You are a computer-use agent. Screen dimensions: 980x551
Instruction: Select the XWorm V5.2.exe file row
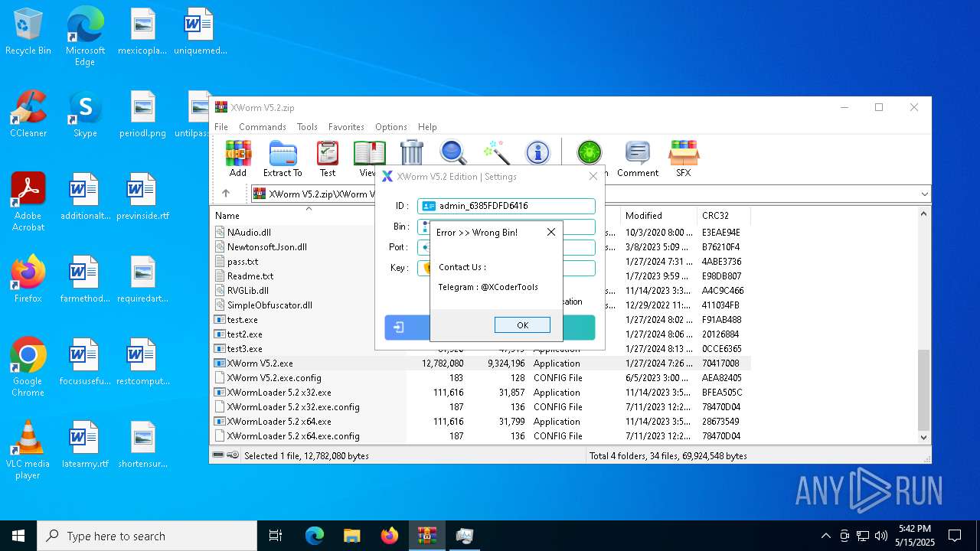click(x=481, y=364)
